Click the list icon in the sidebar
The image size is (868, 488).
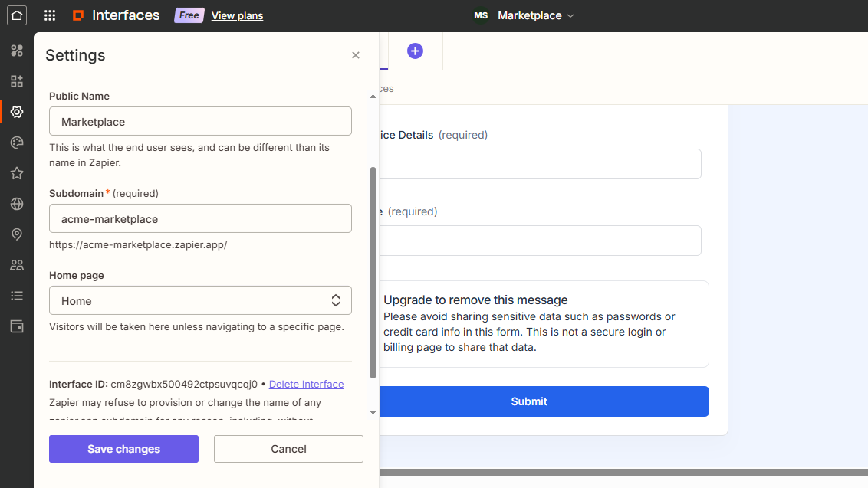16,296
